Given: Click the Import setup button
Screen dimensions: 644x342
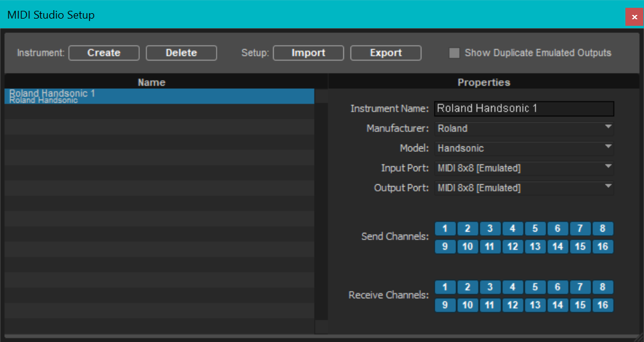Looking at the screenshot, I should coord(308,53).
